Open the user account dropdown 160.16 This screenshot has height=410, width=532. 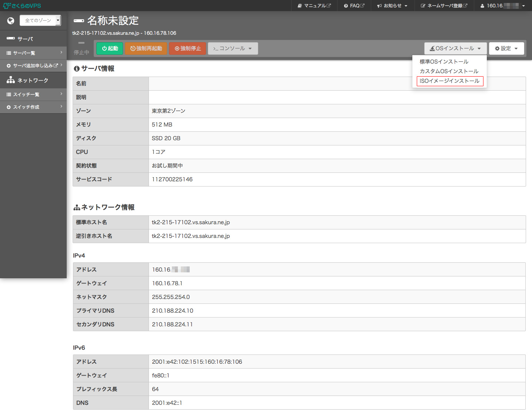503,6
